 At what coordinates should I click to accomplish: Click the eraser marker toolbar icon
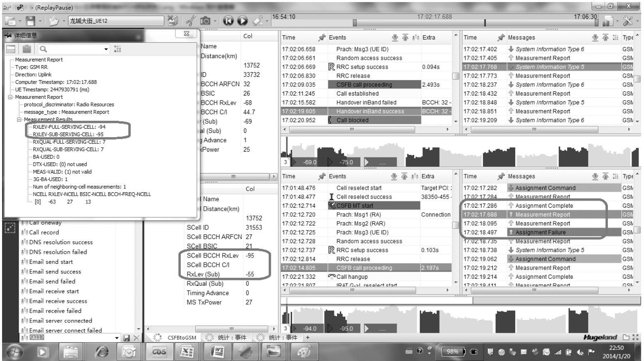click(258, 20)
